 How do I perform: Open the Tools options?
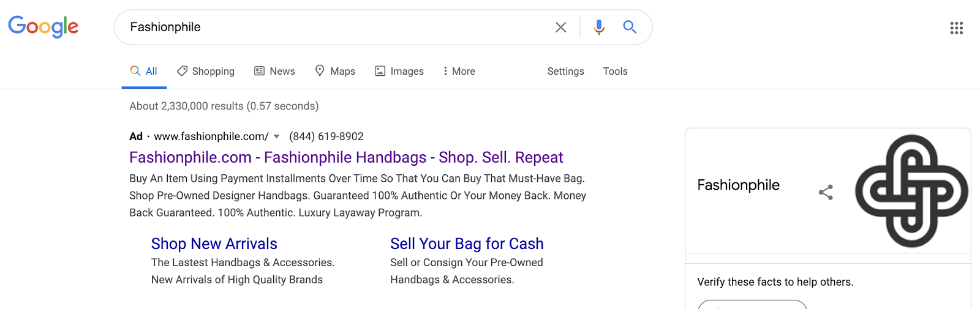click(615, 71)
